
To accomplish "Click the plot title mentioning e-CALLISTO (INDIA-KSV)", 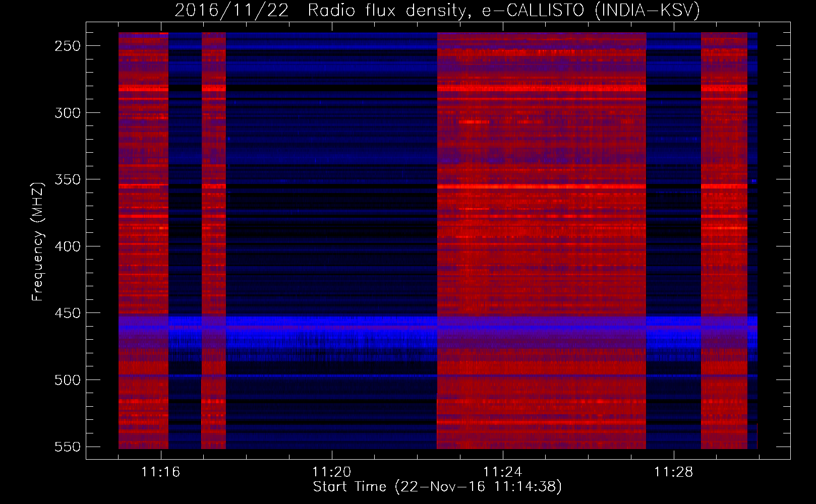I will 437,10.
